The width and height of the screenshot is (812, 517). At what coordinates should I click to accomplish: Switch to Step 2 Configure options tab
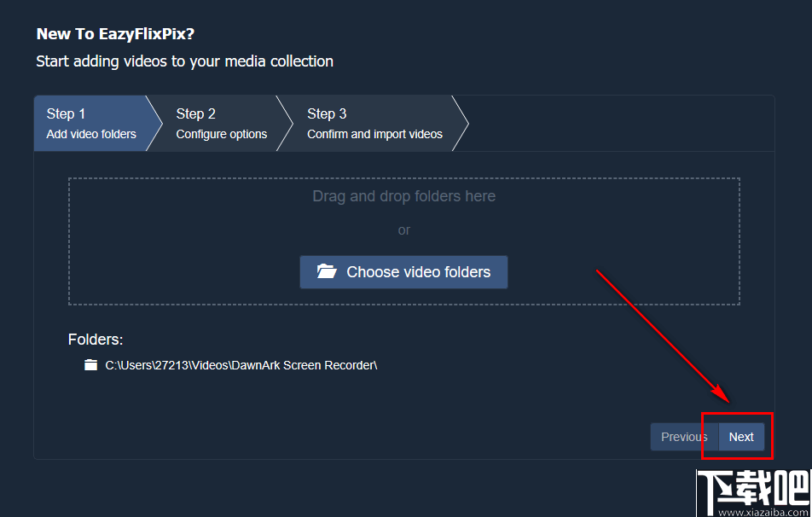click(x=221, y=124)
